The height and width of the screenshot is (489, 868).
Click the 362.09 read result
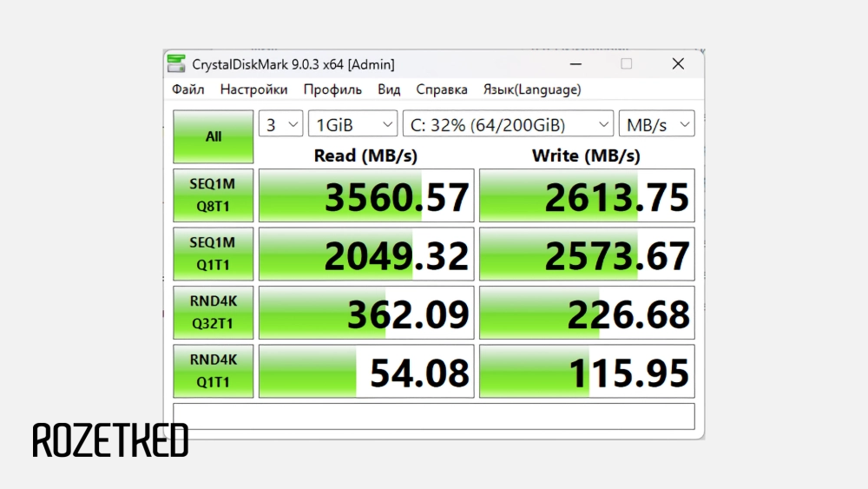click(366, 313)
